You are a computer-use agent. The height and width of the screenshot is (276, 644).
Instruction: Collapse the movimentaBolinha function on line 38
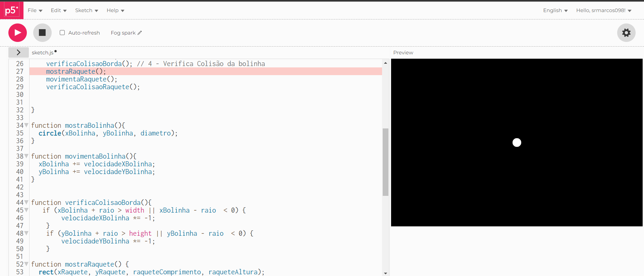26,156
